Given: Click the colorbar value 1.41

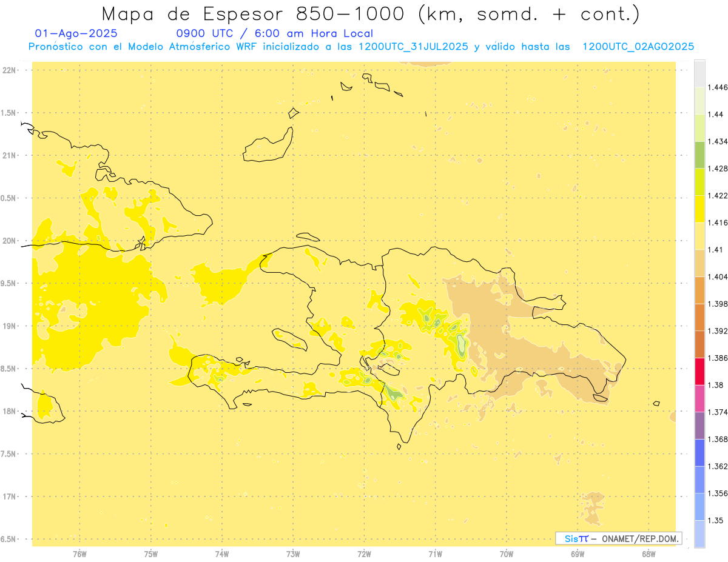Looking at the screenshot, I should (716, 249).
